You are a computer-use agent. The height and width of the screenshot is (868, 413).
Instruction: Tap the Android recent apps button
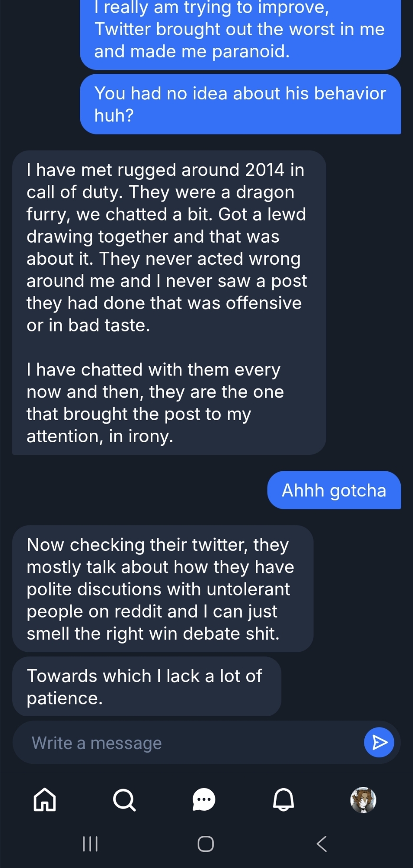click(90, 844)
